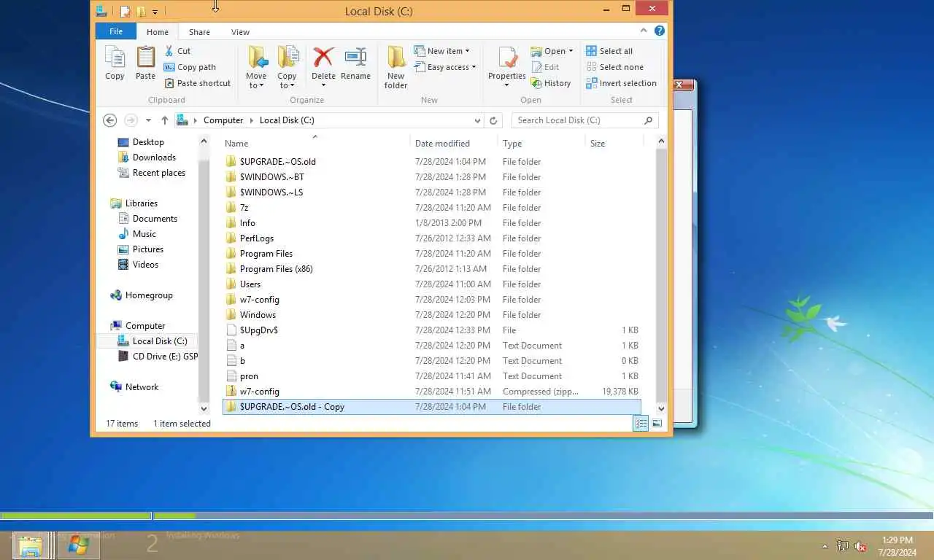The height and width of the screenshot is (560, 934).
Task: Click Paste shortcut in ribbon
Action: pyautogui.click(x=198, y=83)
